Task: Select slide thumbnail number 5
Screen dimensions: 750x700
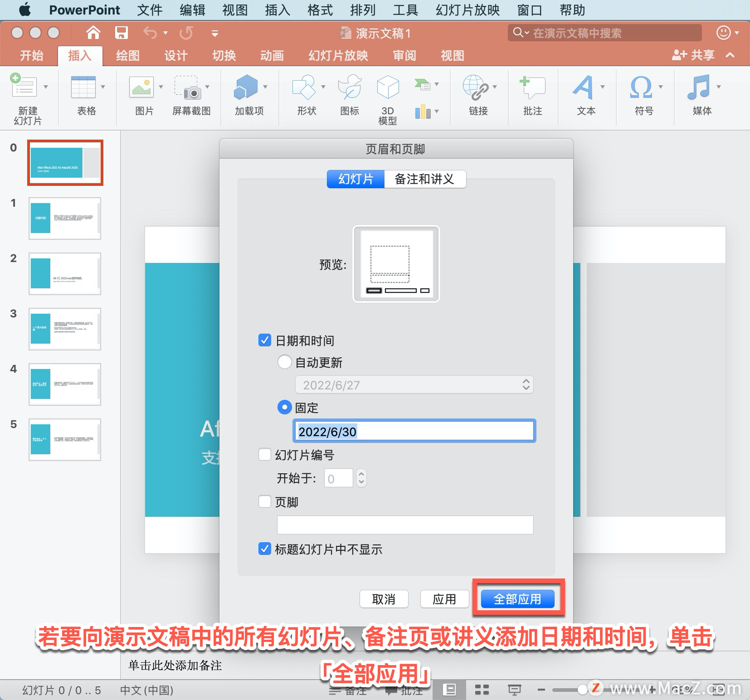Action: tap(65, 439)
